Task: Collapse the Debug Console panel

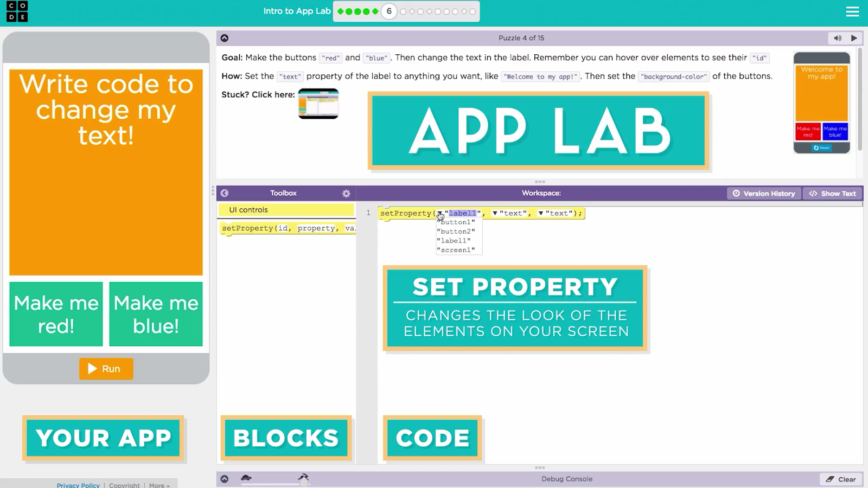Action: [x=225, y=479]
